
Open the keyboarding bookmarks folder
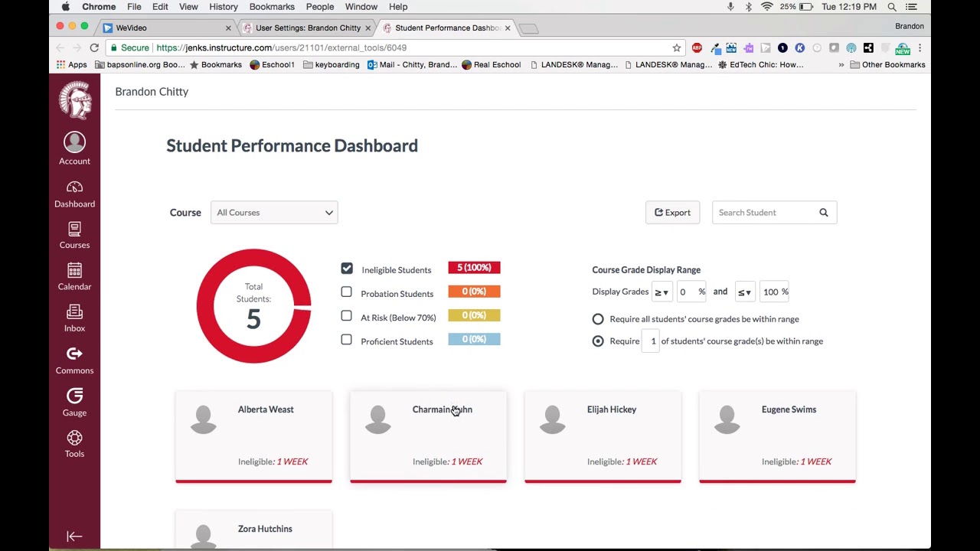332,65
